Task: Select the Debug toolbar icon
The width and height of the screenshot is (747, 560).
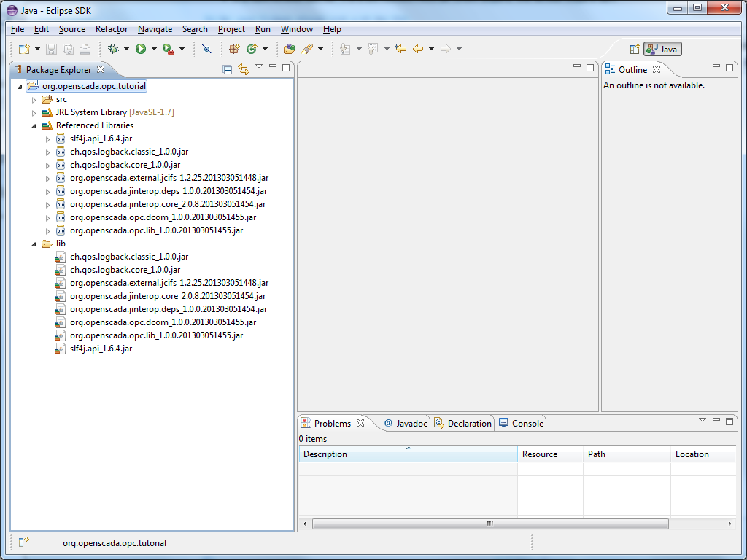Action: point(115,48)
